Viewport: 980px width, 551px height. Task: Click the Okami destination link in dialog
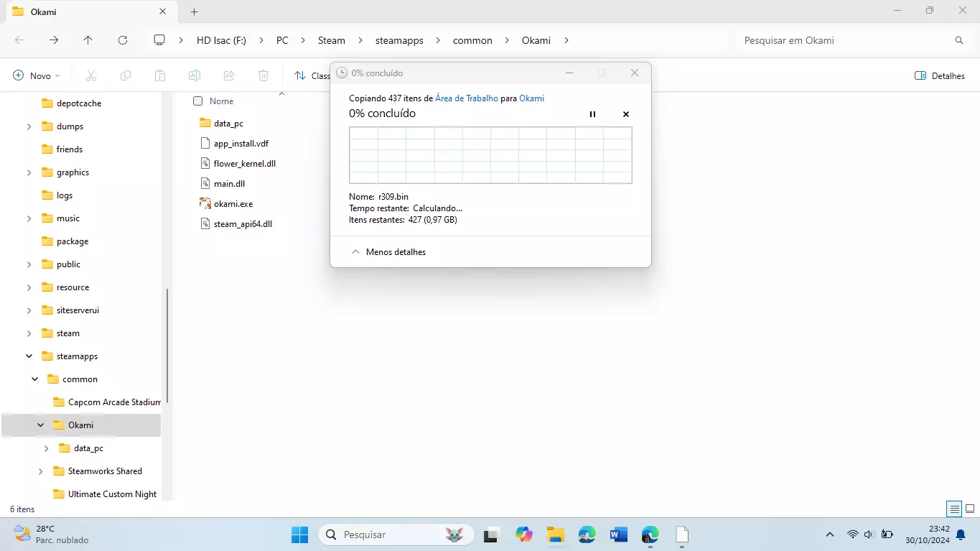(531, 98)
